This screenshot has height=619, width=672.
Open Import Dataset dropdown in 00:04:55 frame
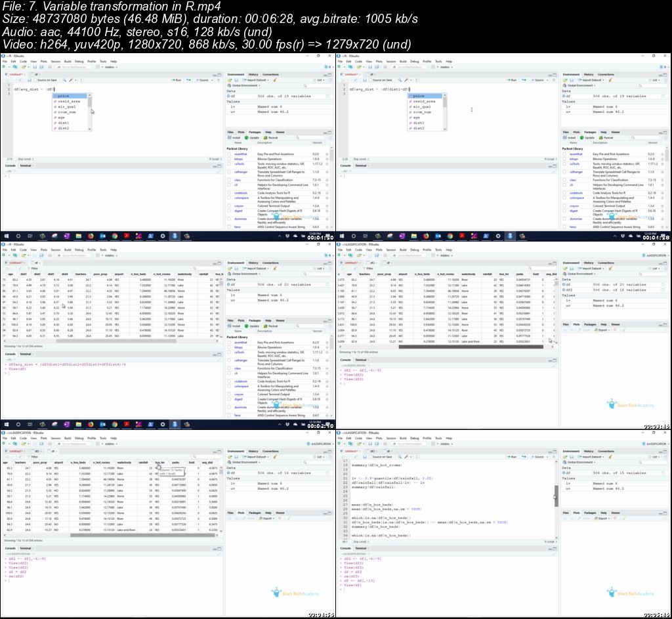point(256,457)
